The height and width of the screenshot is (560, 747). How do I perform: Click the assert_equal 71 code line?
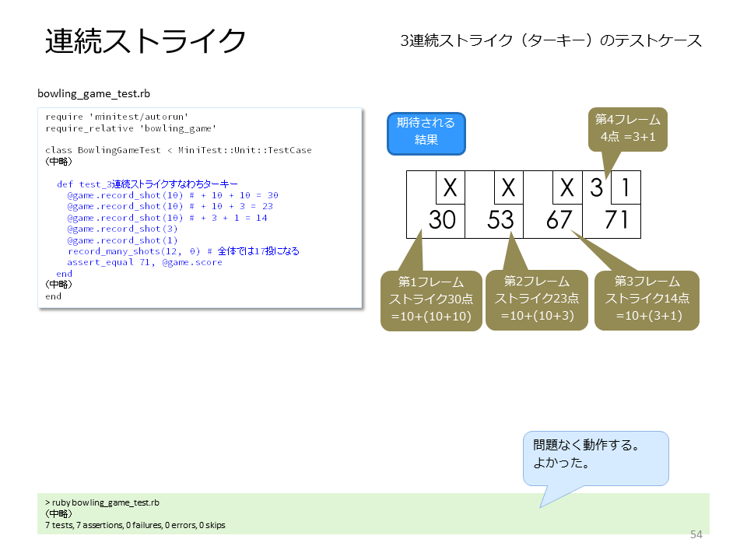pyautogui.click(x=145, y=262)
